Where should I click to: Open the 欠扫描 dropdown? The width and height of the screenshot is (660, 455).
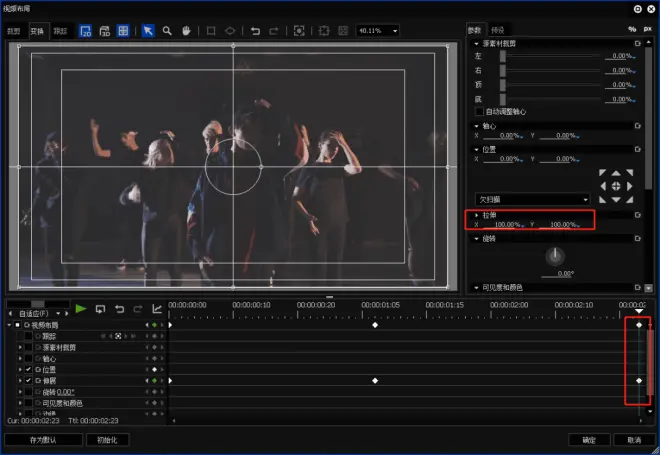click(532, 199)
